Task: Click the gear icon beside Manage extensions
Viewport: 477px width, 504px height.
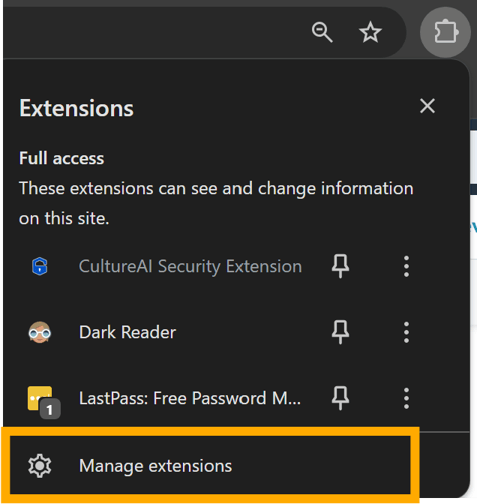Action: tap(40, 466)
